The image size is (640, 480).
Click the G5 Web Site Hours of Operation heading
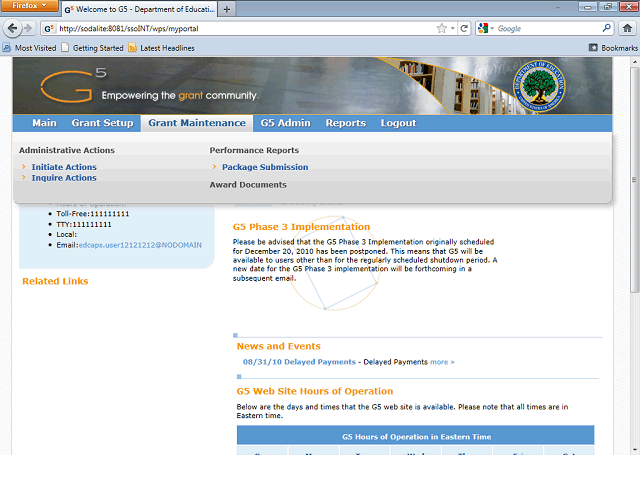315,391
